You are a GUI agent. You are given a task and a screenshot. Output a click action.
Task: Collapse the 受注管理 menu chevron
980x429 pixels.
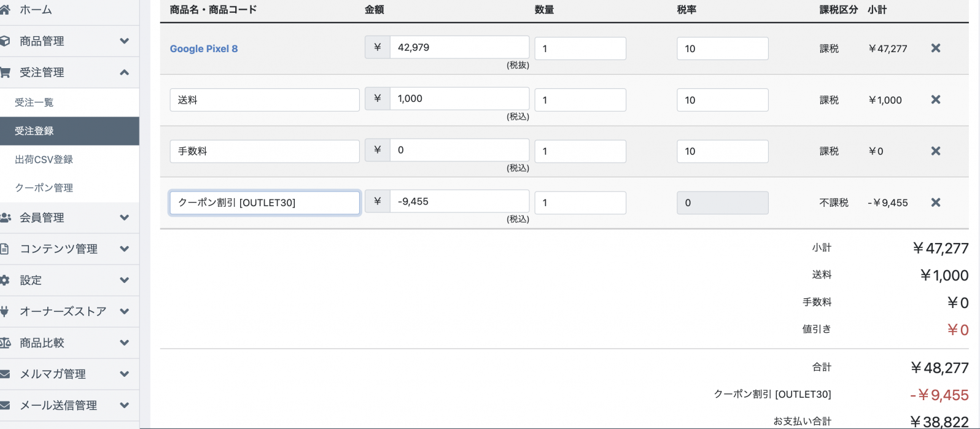(x=125, y=72)
